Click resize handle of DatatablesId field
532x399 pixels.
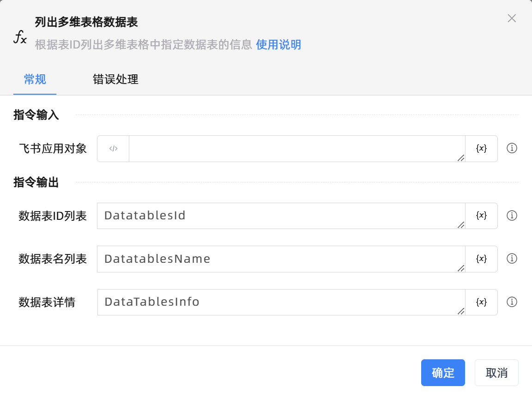pyautogui.click(x=461, y=225)
